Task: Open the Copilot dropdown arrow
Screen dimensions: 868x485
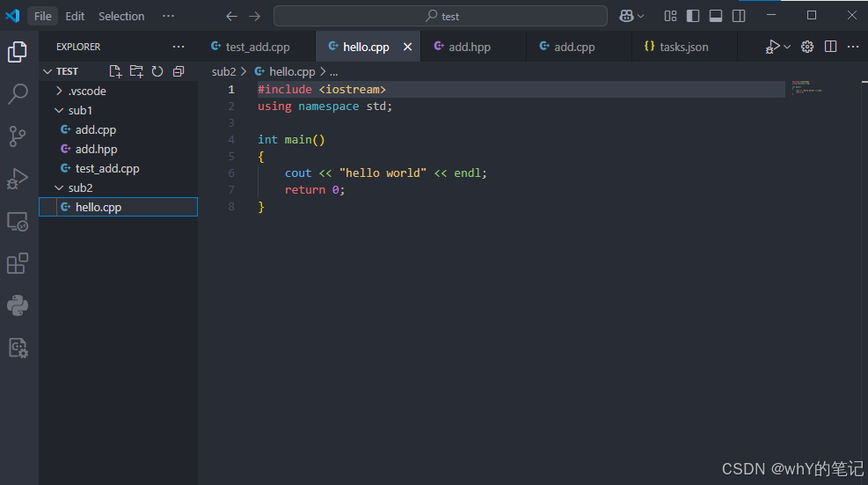Action: coord(640,17)
